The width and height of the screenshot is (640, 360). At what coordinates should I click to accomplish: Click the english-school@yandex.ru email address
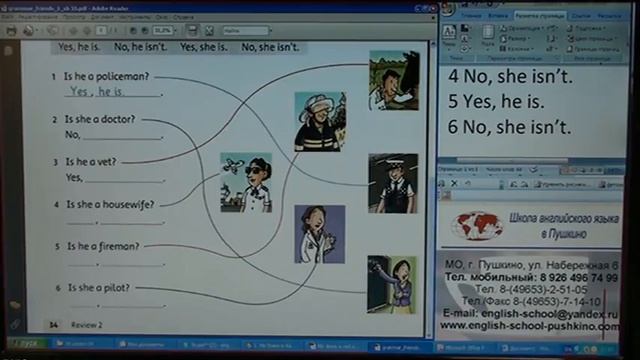[549, 313]
